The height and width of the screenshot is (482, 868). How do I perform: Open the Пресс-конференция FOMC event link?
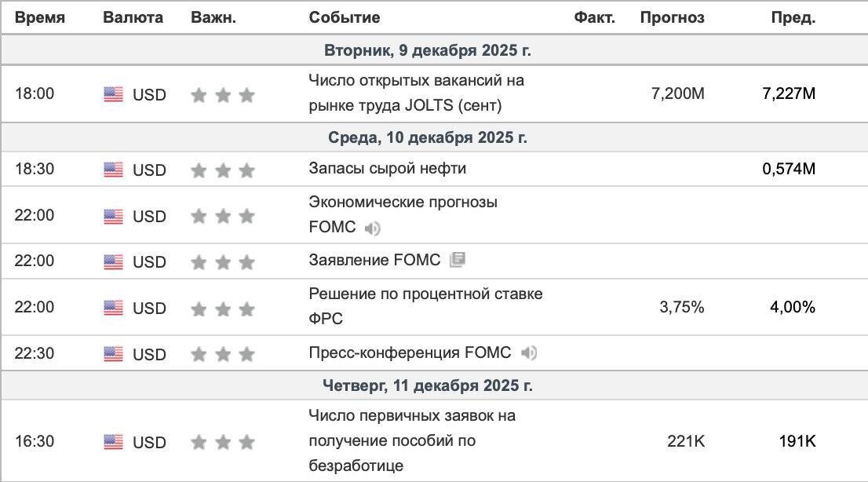point(410,352)
